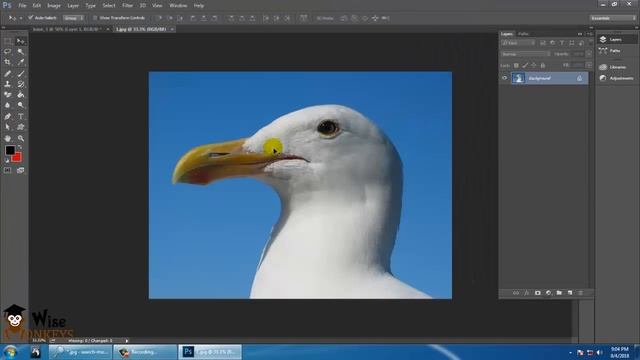This screenshot has height=360, width=640.
Task: Select the Rectangular Marquee tool
Action: [x=8, y=41]
